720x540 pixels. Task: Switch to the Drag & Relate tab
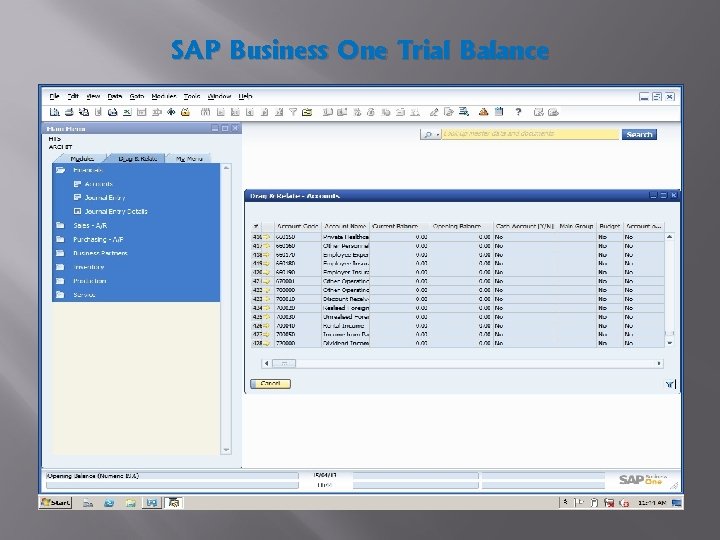(x=137, y=158)
